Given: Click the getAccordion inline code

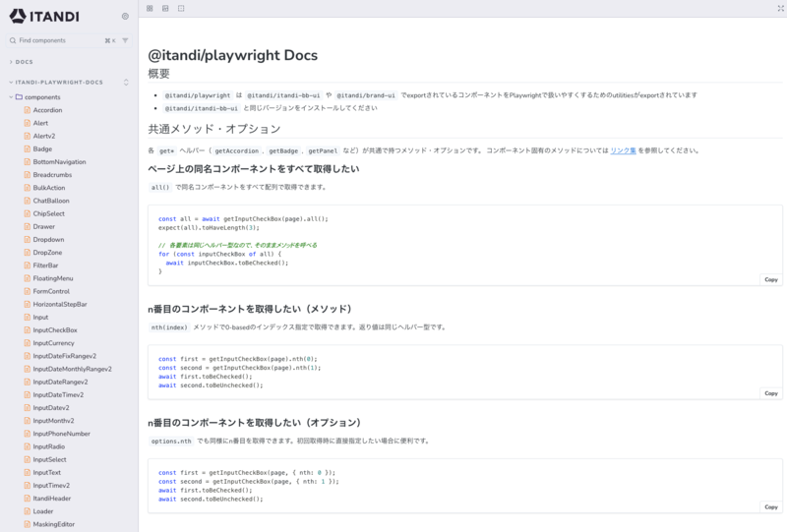Looking at the screenshot, I should (x=236, y=150).
